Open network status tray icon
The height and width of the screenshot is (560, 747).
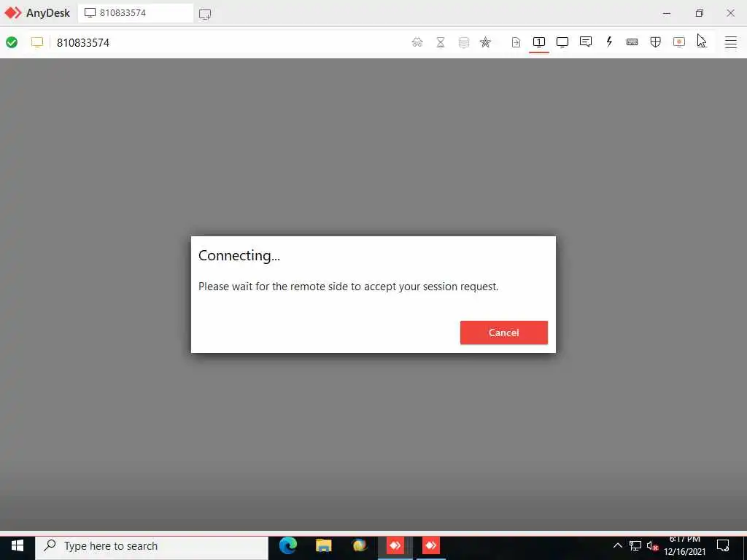pyautogui.click(x=635, y=545)
